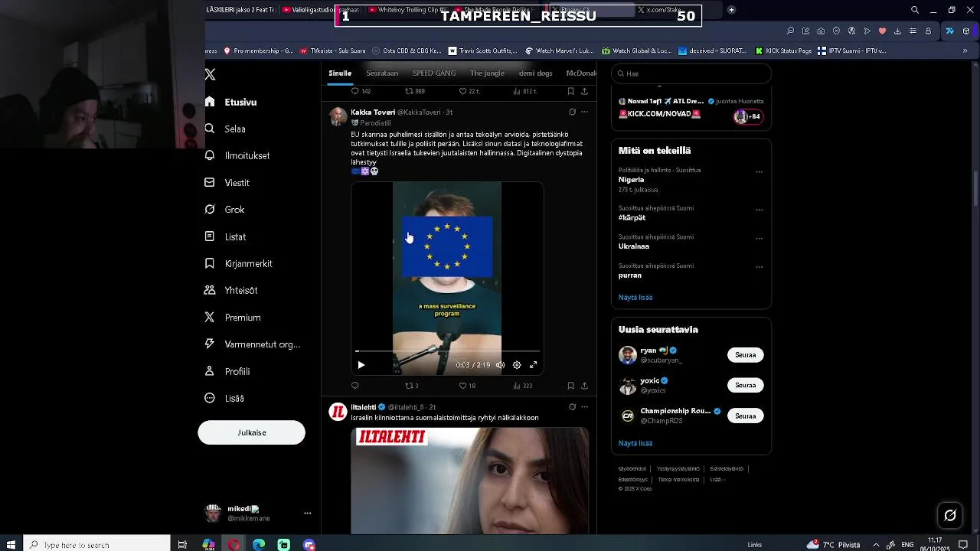Switch to the SPEED GANG tab
Image resolution: width=980 pixels, height=551 pixels.
[434, 73]
